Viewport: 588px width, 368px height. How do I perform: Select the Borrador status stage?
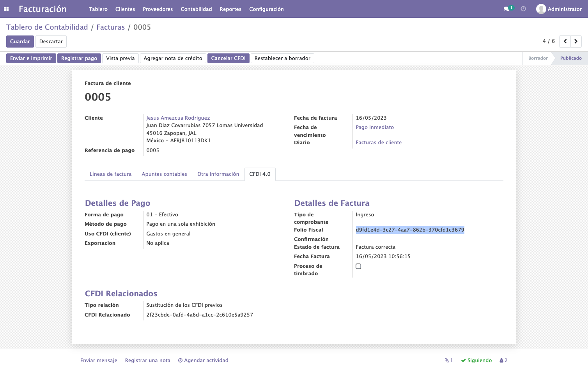tap(538, 58)
